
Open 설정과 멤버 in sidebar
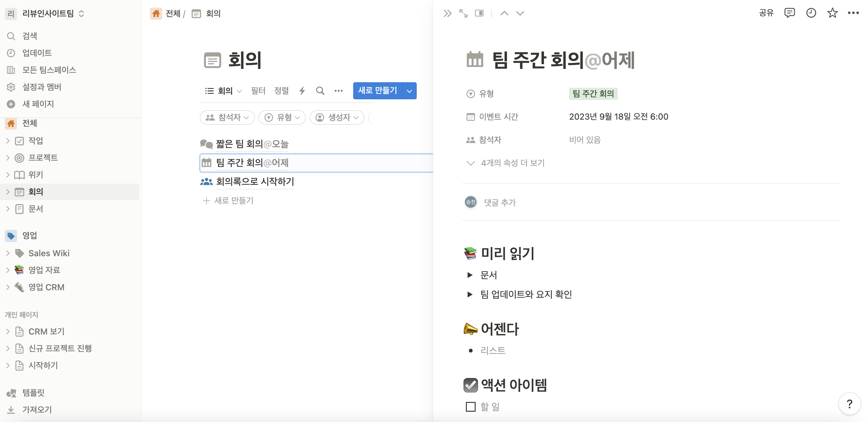(x=41, y=87)
